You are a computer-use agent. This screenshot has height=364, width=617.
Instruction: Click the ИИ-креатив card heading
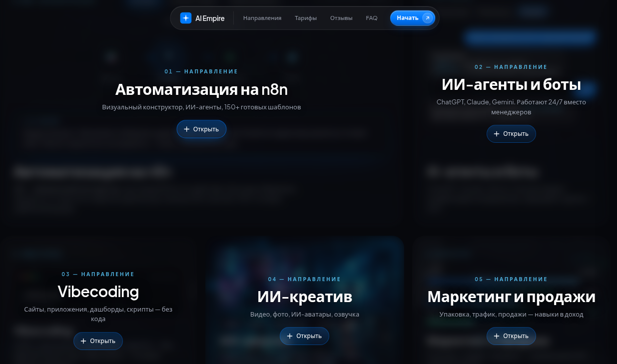[x=305, y=297]
